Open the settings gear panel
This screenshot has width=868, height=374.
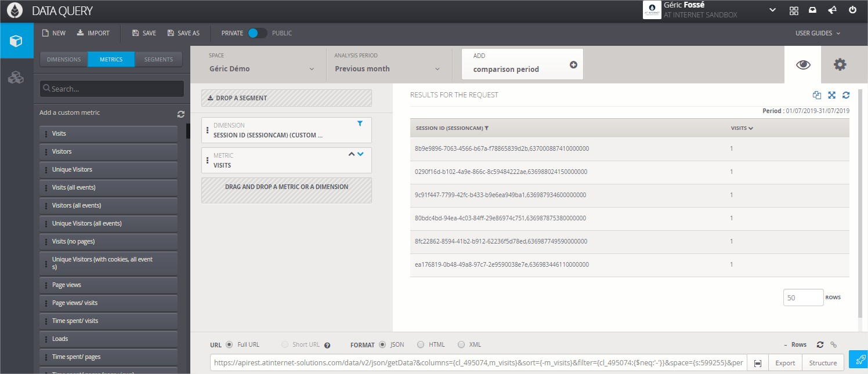coord(840,64)
